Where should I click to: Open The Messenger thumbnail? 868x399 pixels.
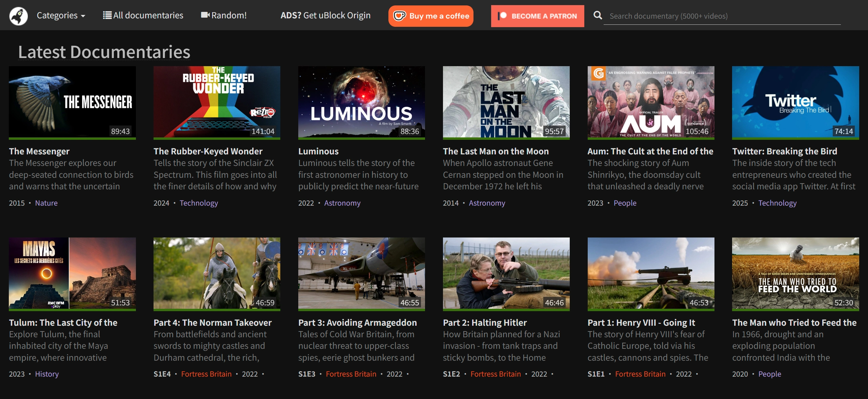coord(72,102)
